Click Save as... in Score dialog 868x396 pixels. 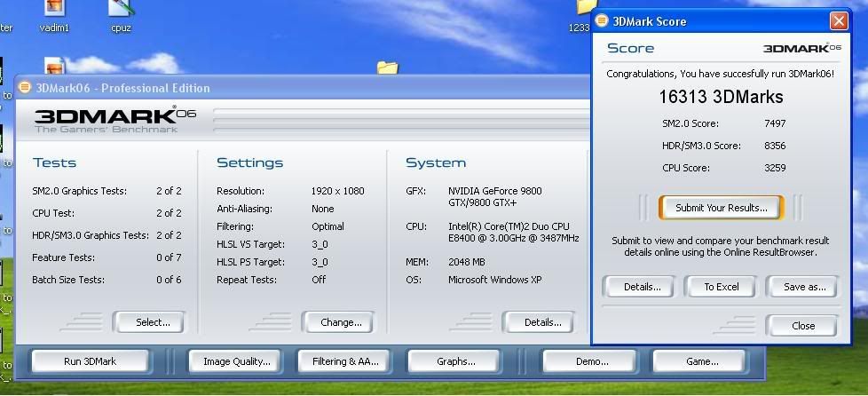point(805,287)
